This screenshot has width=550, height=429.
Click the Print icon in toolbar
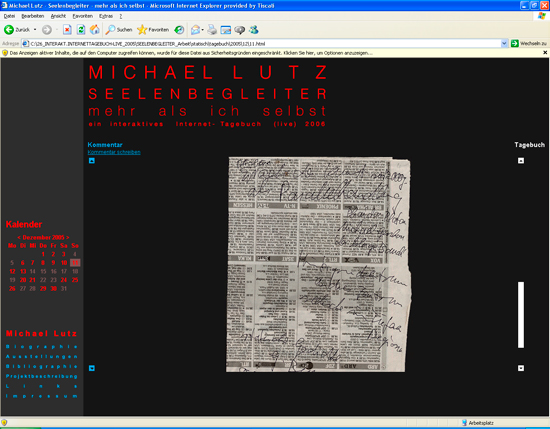point(212,30)
